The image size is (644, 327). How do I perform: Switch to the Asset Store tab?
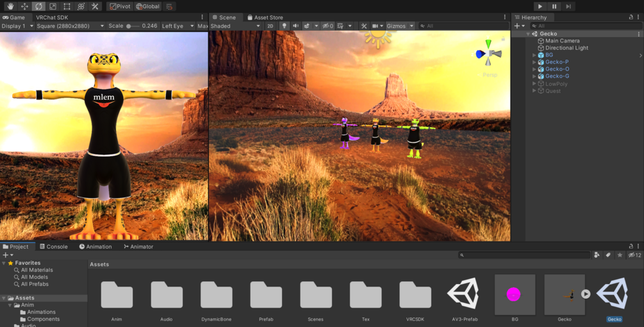point(265,17)
